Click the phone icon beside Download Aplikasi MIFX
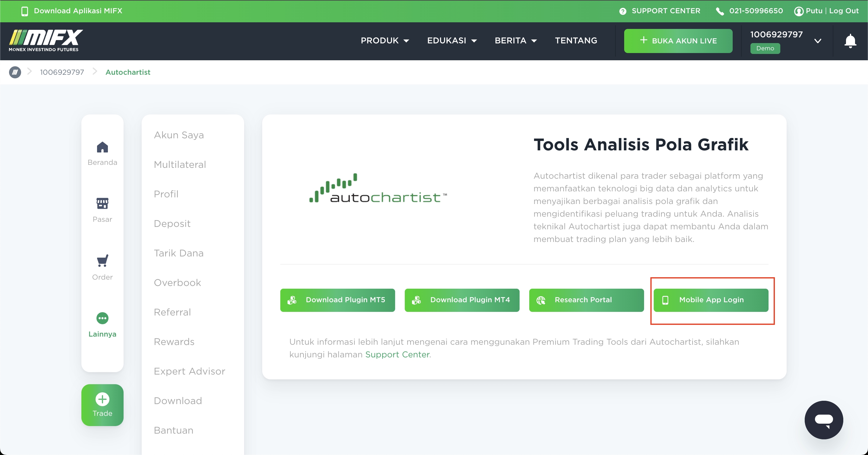 tap(25, 11)
